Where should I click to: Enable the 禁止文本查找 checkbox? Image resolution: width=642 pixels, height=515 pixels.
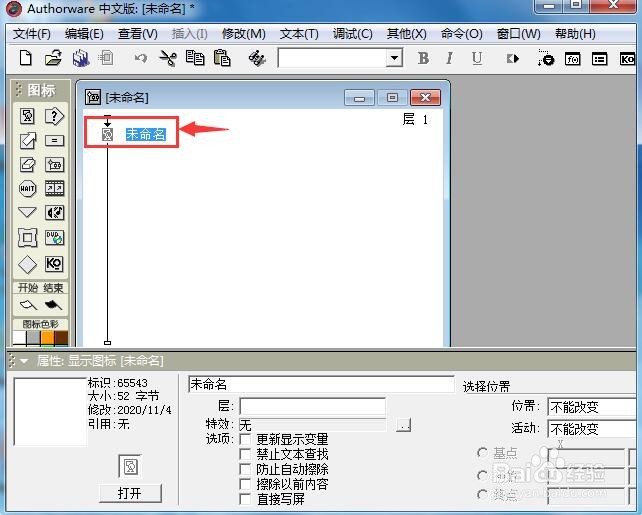245,454
